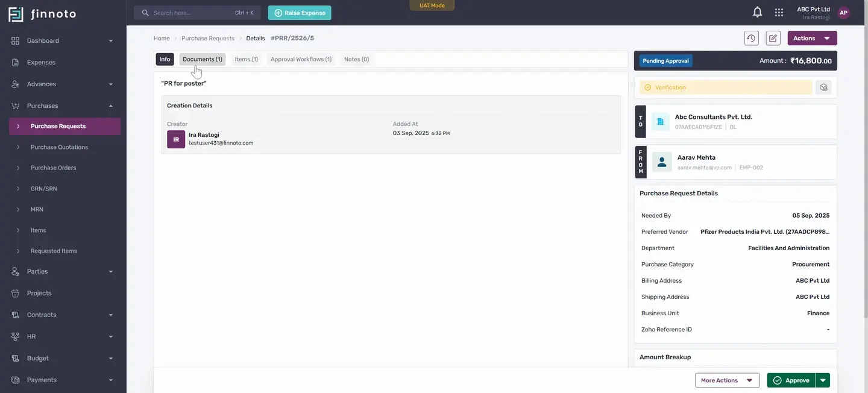Expand the Advances menu arrow
Image resolution: width=868 pixels, height=393 pixels.
coord(110,84)
